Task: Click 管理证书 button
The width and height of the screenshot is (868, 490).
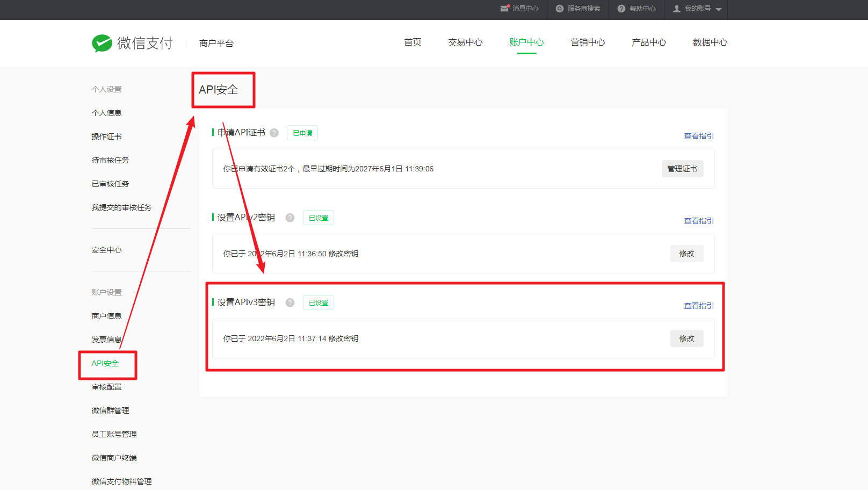Action: tap(682, 169)
